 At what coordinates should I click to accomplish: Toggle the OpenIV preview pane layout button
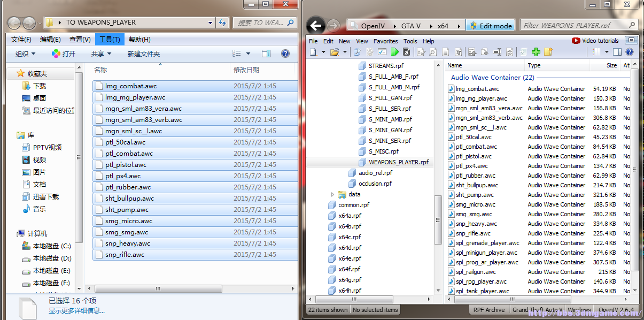pos(617,52)
